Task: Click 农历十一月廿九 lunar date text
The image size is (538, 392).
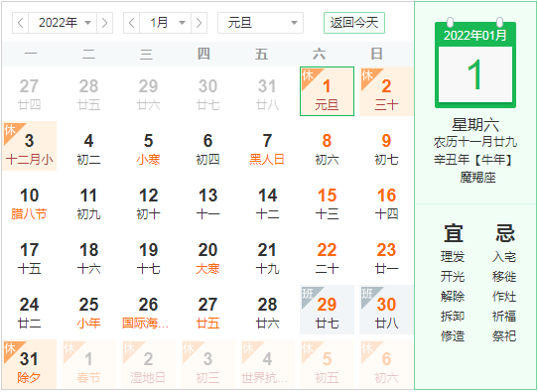Action: point(475,141)
